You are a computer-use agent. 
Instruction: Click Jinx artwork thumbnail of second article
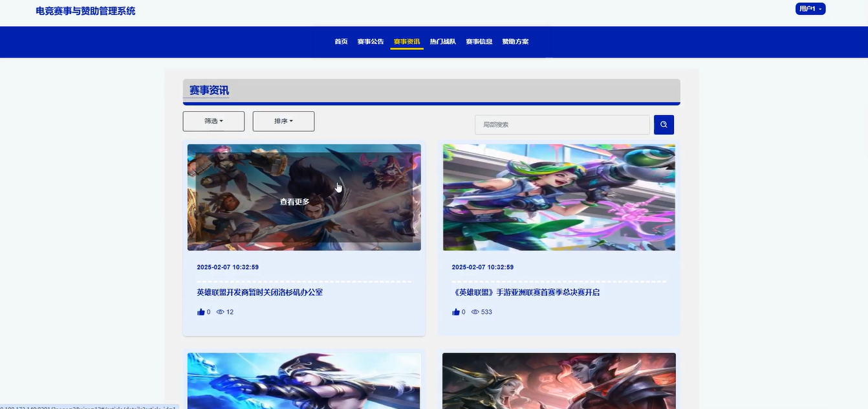point(559,197)
